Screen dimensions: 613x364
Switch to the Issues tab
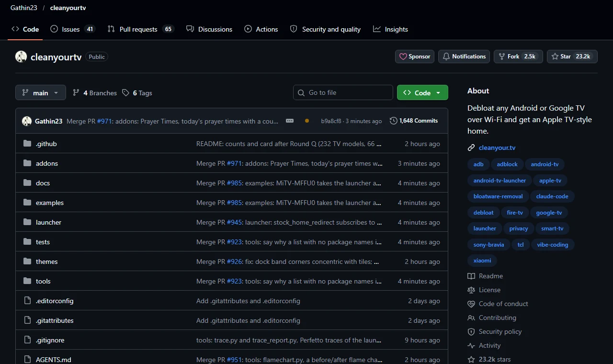click(73, 29)
